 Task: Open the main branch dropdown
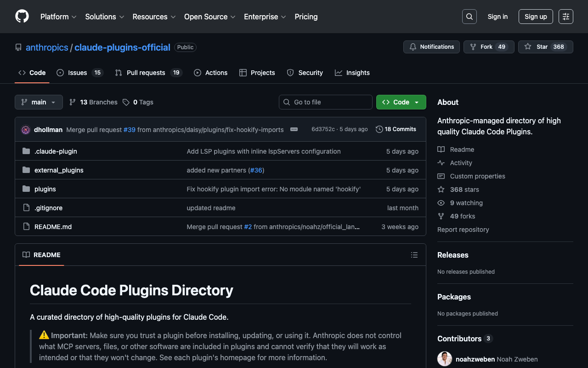39,102
